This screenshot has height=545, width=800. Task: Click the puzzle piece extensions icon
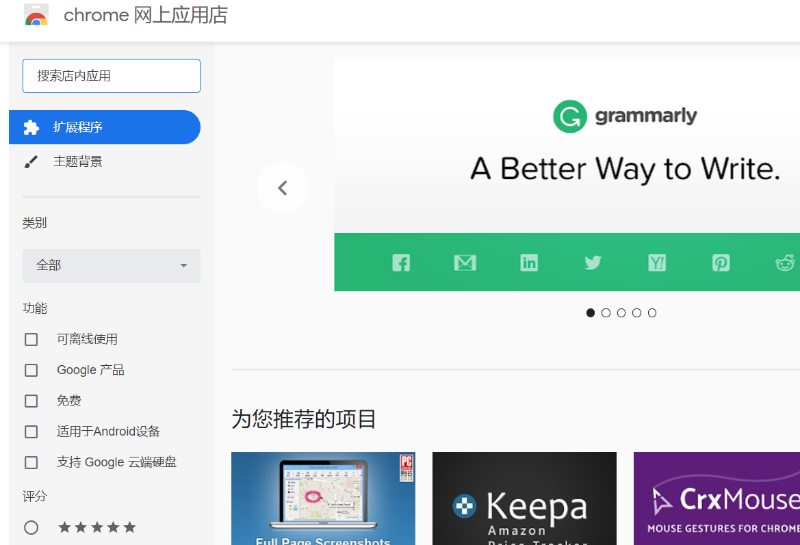(31, 127)
